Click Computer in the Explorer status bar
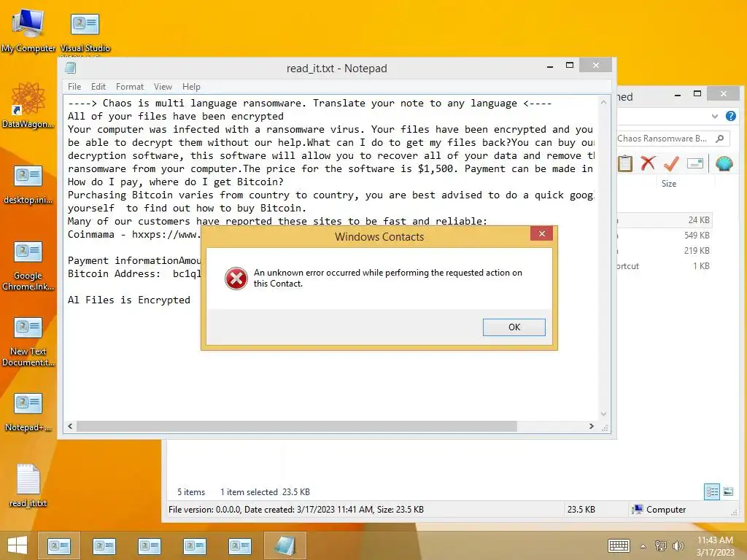747x560 pixels. 659,510
